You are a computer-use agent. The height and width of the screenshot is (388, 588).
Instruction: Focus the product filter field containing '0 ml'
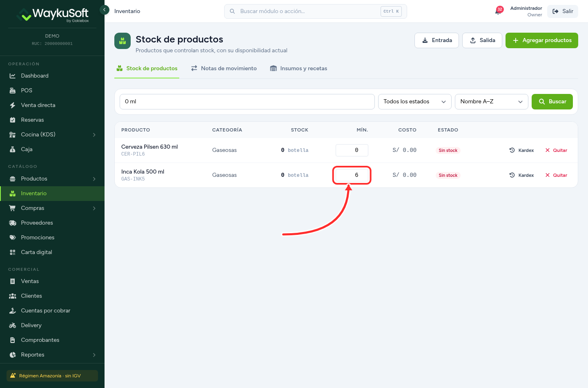click(x=247, y=102)
